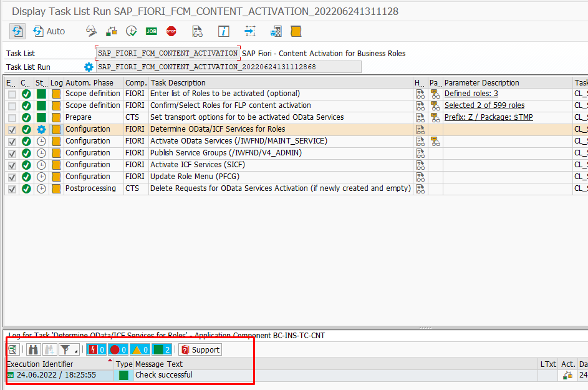588x390 pixels.
Task: Open help icon for 'Enter list of Roles' row
Action: pos(420,94)
